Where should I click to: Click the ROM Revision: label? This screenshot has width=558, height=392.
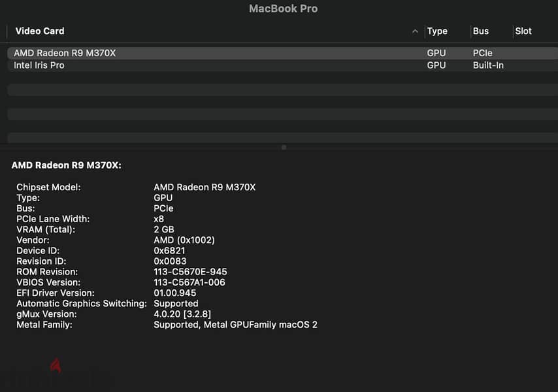click(47, 272)
